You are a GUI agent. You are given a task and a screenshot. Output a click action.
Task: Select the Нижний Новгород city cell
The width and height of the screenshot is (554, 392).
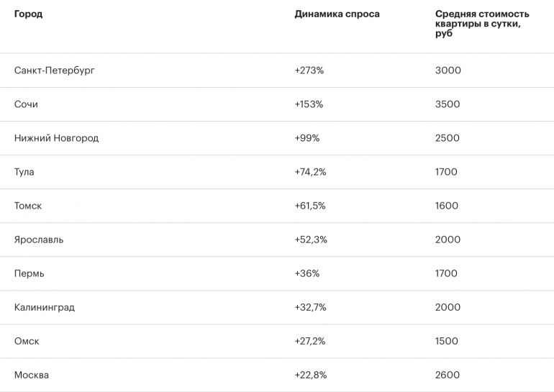[x=57, y=138]
